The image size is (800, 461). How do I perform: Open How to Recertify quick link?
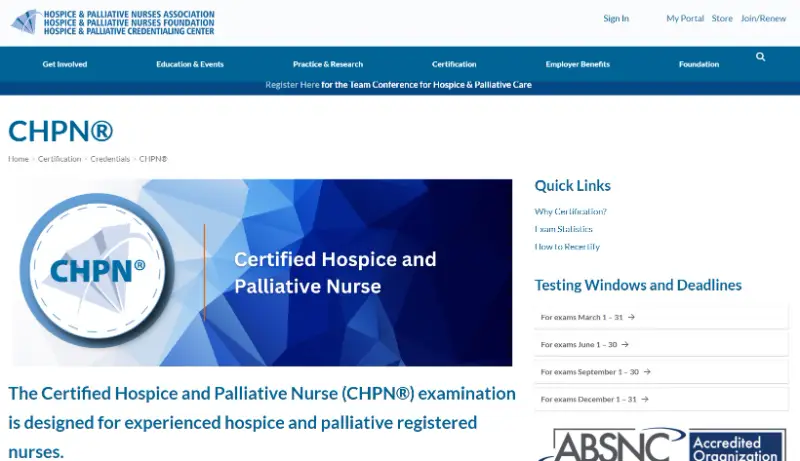(567, 247)
